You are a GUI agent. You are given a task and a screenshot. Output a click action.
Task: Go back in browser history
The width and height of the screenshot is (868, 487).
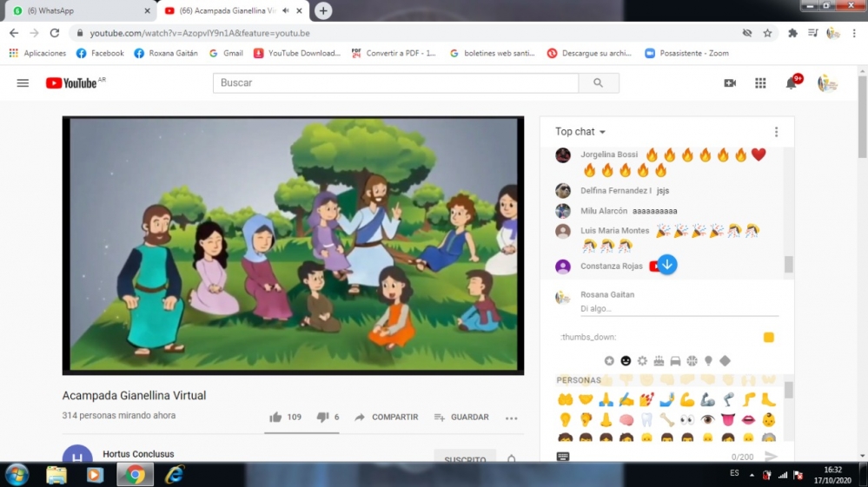tap(14, 33)
